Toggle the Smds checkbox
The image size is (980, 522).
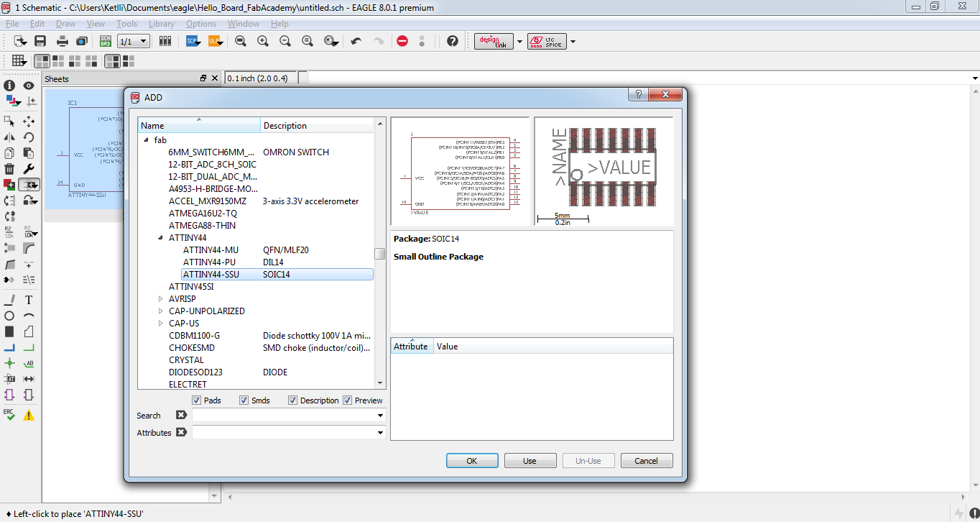pyautogui.click(x=244, y=400)
